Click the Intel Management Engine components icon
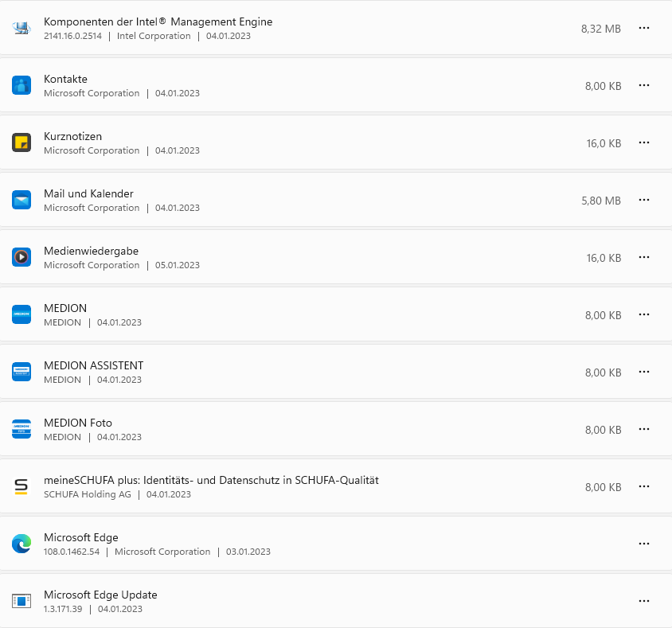Viewport: 672px width, 628px height. tap(21, 29)
